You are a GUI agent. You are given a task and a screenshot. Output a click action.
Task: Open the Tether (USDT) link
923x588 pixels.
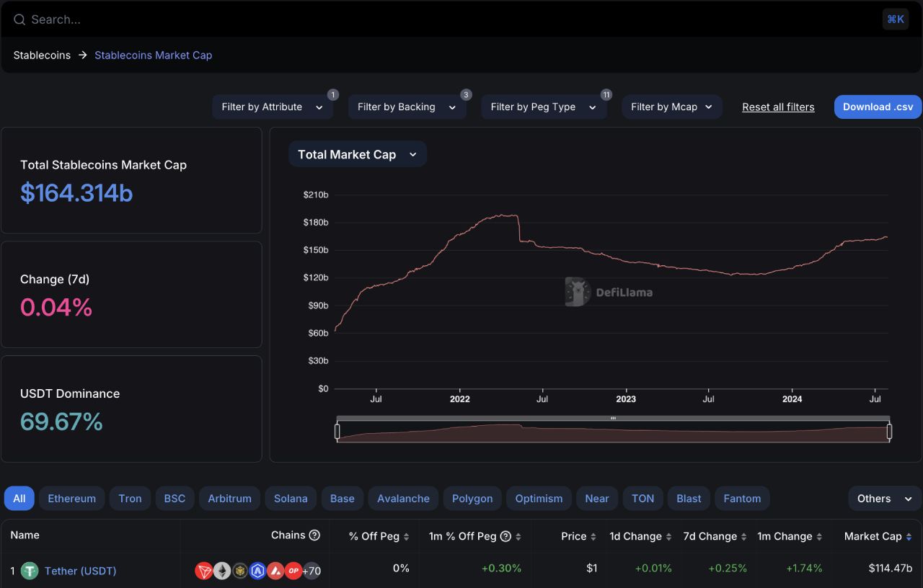(x=80, y=571)
